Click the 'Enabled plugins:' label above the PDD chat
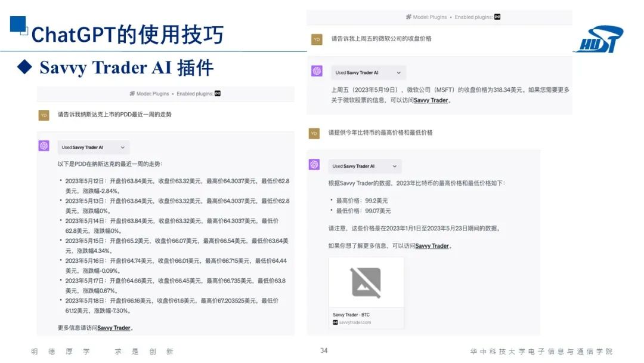This screenshot has width=644, height=363. [x=194, y=94]
